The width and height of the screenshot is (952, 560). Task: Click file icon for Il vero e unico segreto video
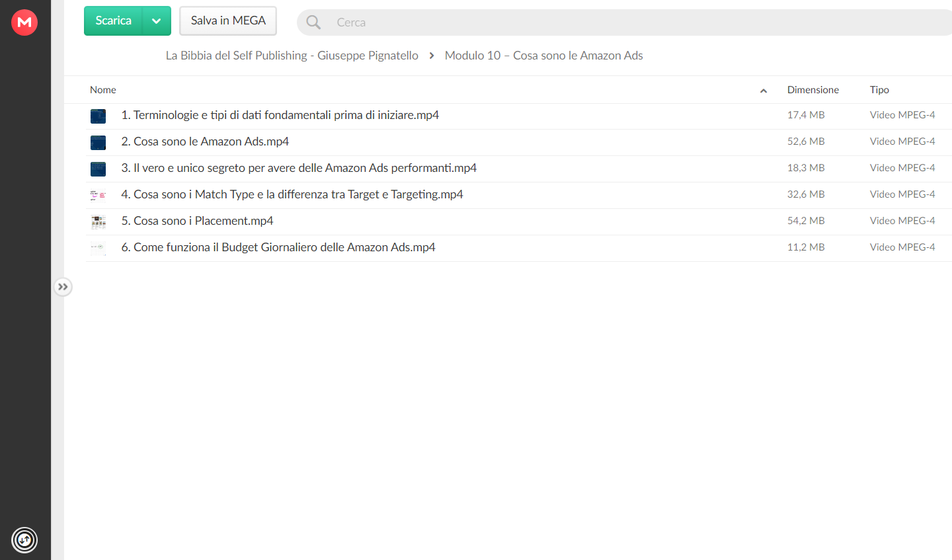98,169
